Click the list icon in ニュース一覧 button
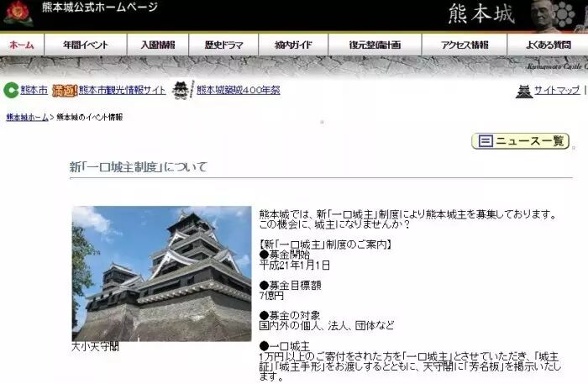Image resolution: width=588 pixels, height=384 pixels. pos(486,141)
